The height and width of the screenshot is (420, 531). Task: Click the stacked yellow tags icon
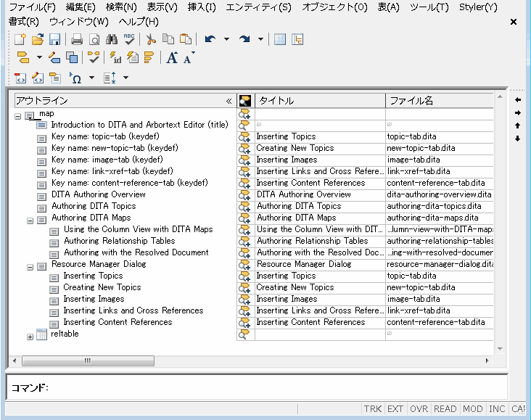pyautogui.click(x=149, y=57)
